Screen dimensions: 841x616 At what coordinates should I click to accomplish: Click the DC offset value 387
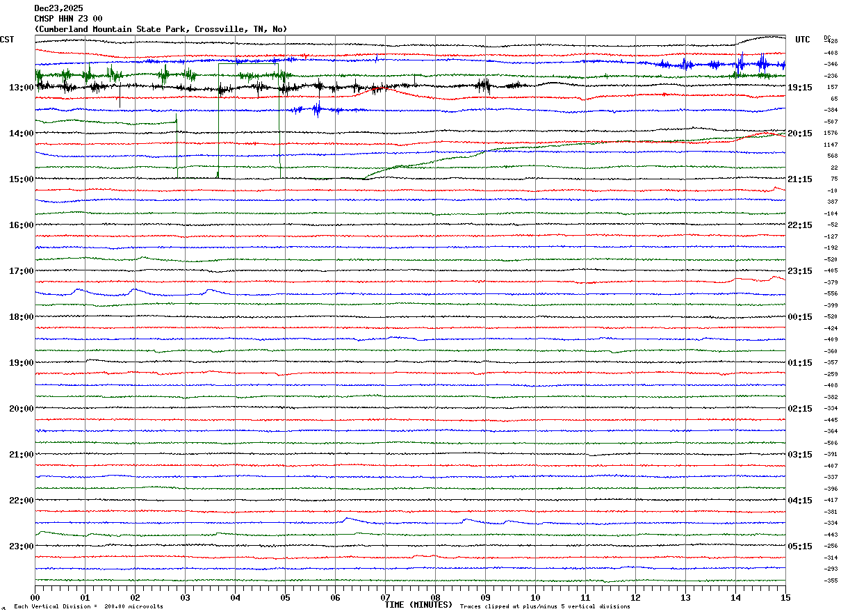click(x=832, y=202)
